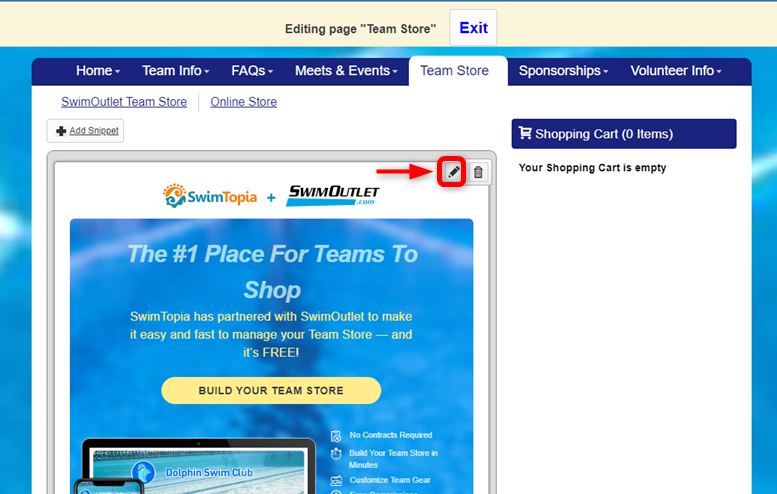The width and height of the screenshot is (777, 494).
Task: Click the SwimTopia logo
Action: coord(210,196)
